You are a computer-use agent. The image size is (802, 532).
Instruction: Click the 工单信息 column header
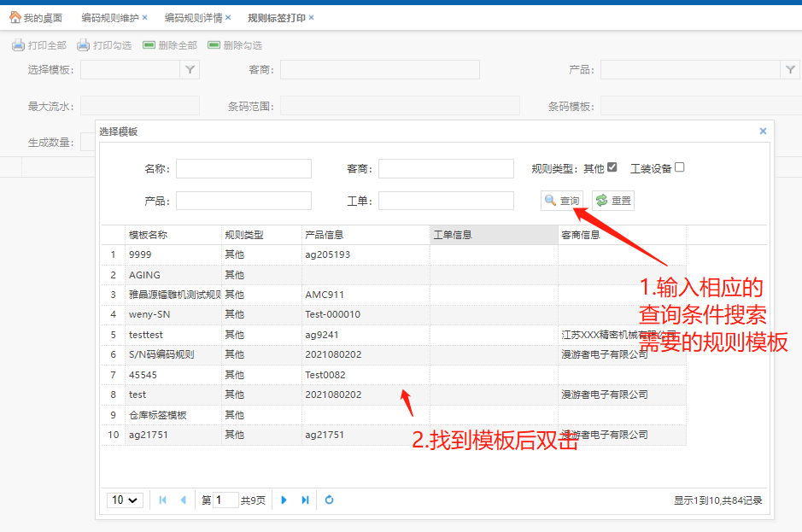(493, 235)
